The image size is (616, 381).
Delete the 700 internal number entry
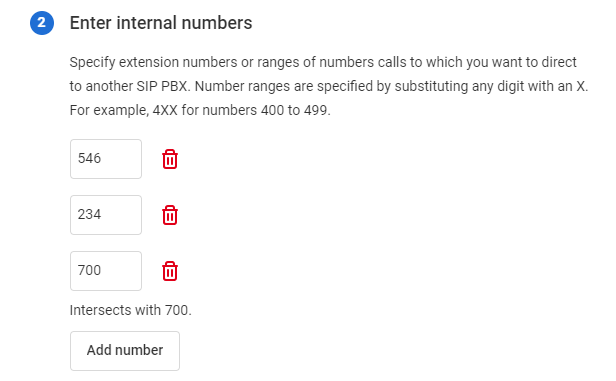click(x=170, y=271)
